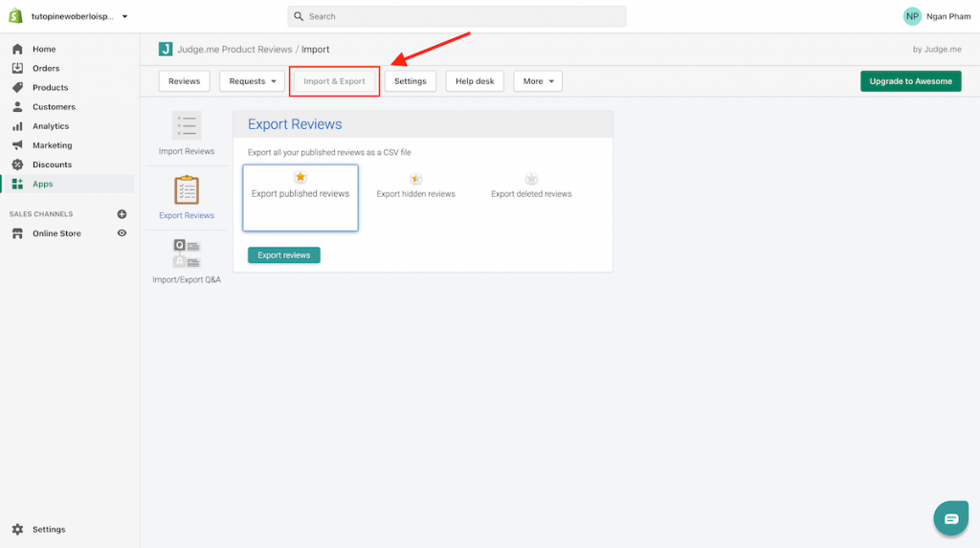Open Settings at sidebar bottom
This screenshot has width=980, height=548.
point(49,529)
